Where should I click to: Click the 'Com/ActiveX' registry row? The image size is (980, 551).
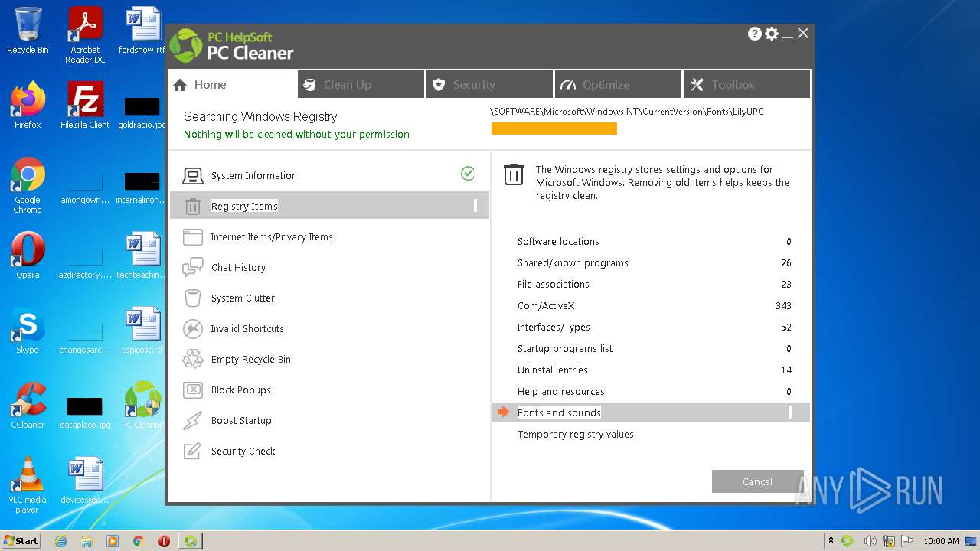pyautogui.click(x=651, y=306)
